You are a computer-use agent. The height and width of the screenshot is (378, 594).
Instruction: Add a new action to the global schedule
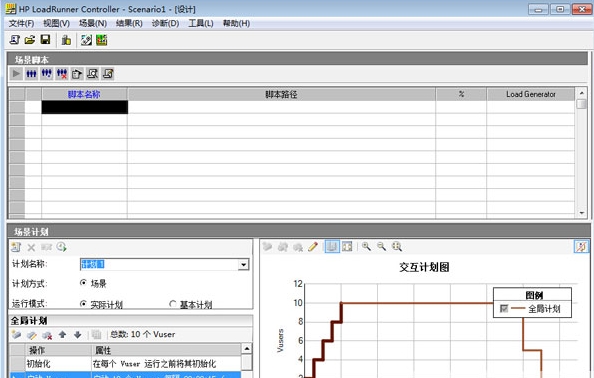pos(16,334)
